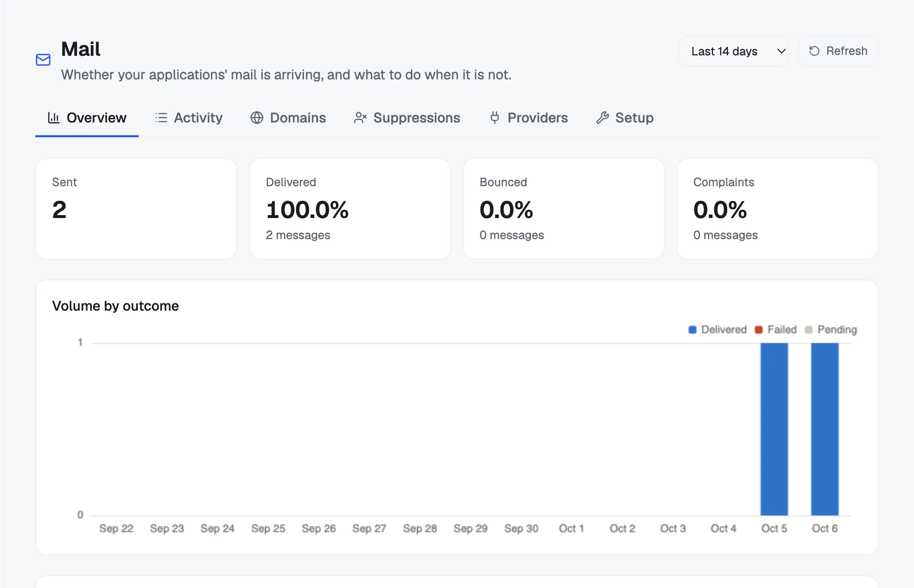914x588 pixels.
Task: Open the Activity tab
Action: (188, 118)
